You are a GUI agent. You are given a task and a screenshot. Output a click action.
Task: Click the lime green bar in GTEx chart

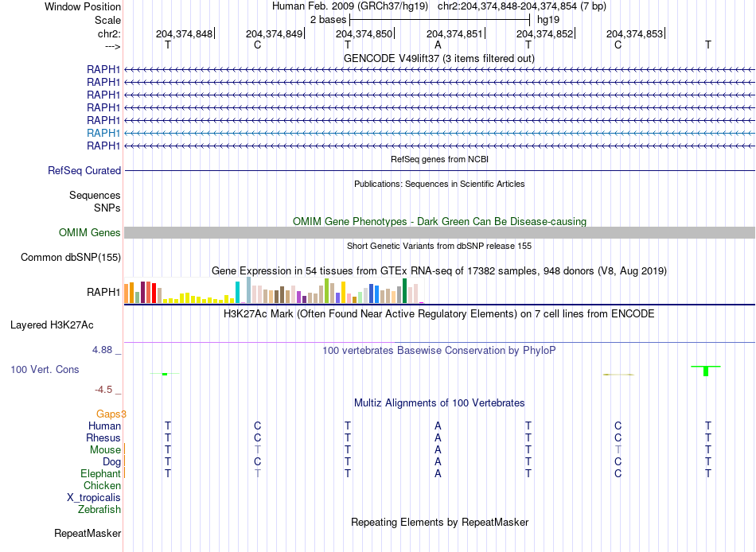(326, 290)
